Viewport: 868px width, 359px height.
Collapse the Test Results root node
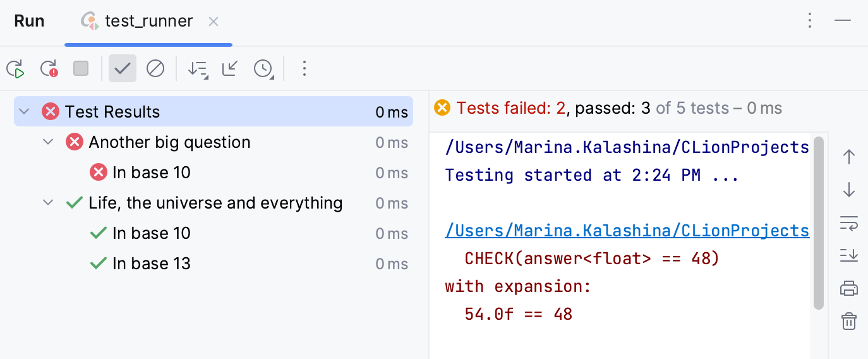coord(25,112)
